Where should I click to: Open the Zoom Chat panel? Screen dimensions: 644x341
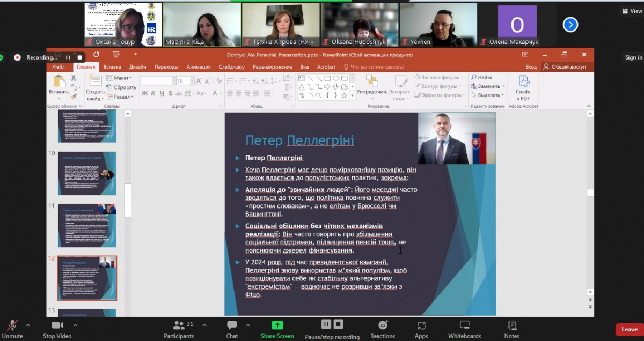pyautogui.click(x=232, y=328)
